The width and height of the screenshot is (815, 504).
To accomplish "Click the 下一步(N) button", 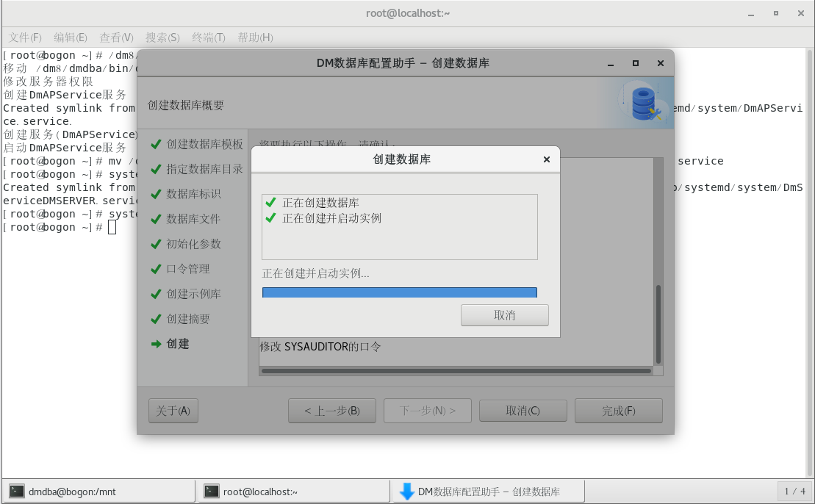I will click(x=427, y=411).
